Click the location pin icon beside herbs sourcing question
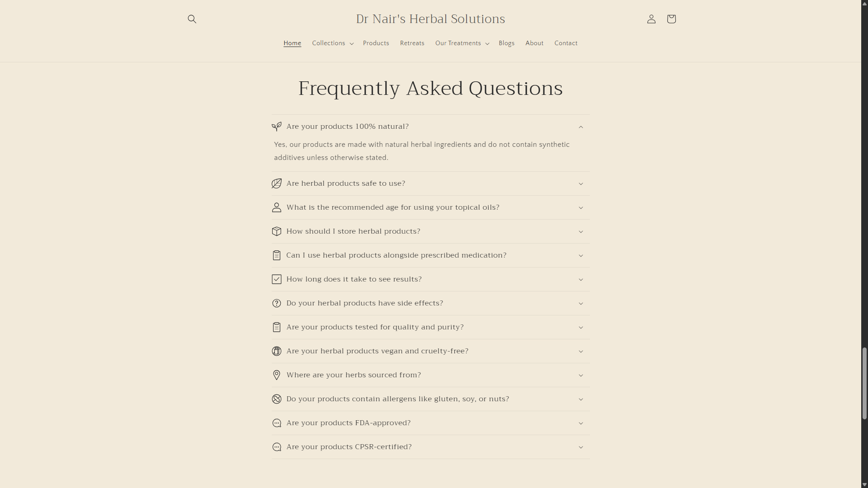This screenshot has width=868, height=488. [277, 375]
